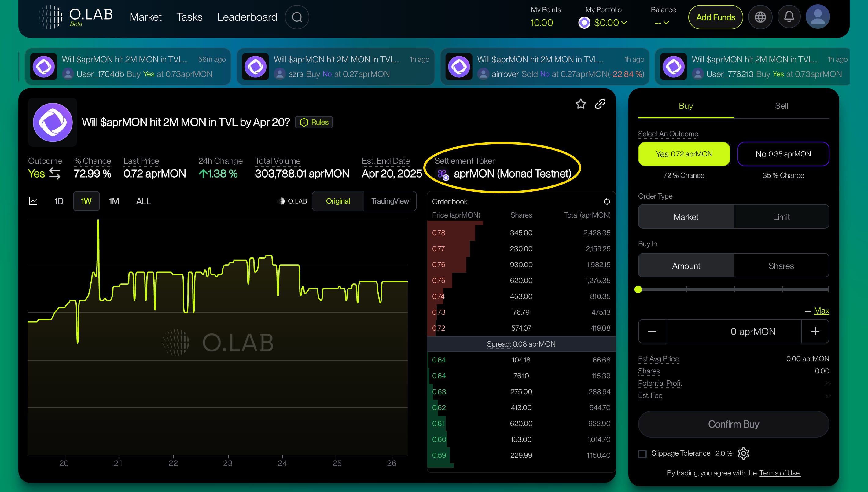The height and width of the screenshot is (492, 868).
Task: Open the Leaderboard page
Action: [247, 17]
